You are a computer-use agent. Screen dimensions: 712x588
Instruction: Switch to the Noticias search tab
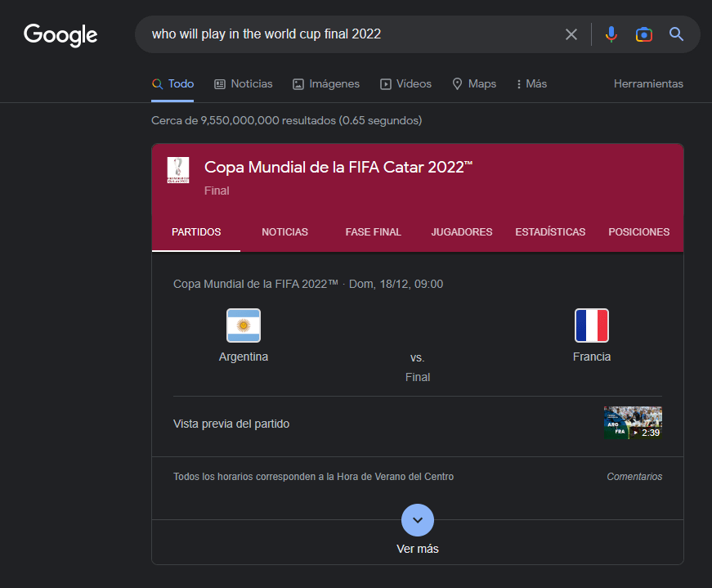[244, 84]
